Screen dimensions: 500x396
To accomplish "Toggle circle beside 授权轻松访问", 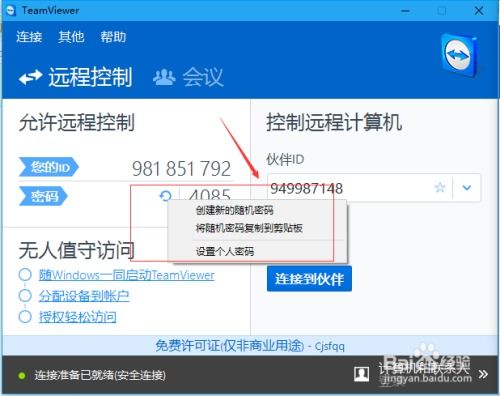I will [25, 317].
